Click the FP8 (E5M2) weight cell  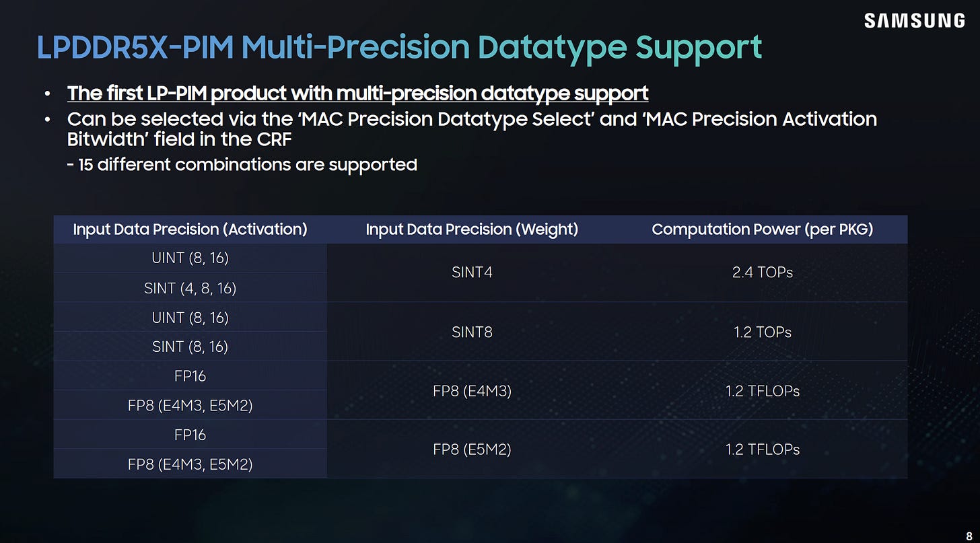pos(472,449)
